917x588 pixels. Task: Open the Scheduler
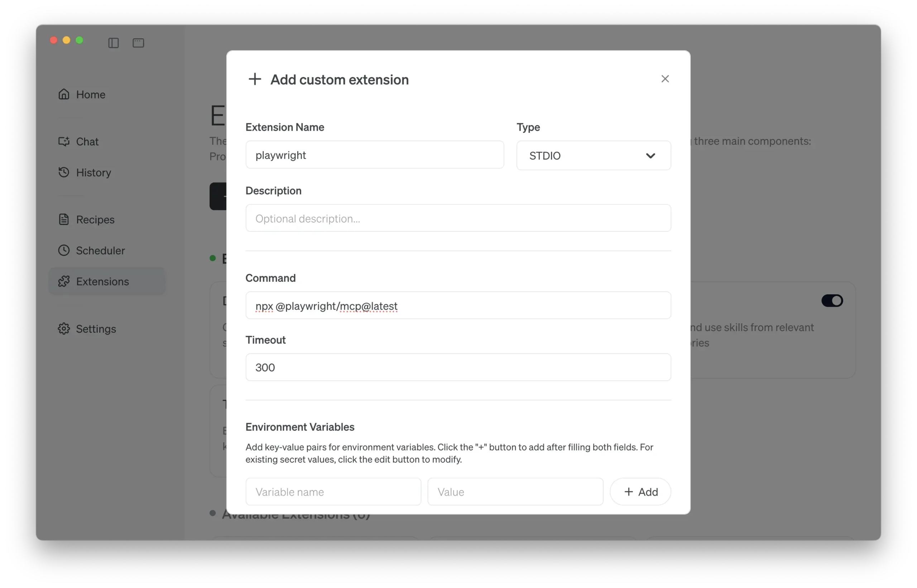[x=100, y=250]
